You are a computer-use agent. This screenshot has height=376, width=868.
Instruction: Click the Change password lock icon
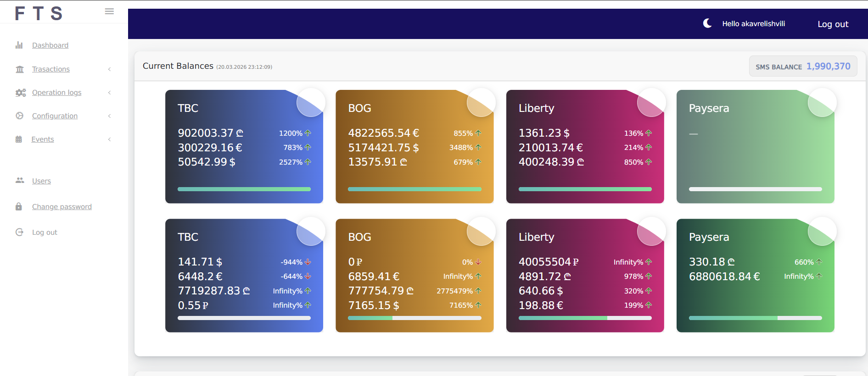point(19,207)
